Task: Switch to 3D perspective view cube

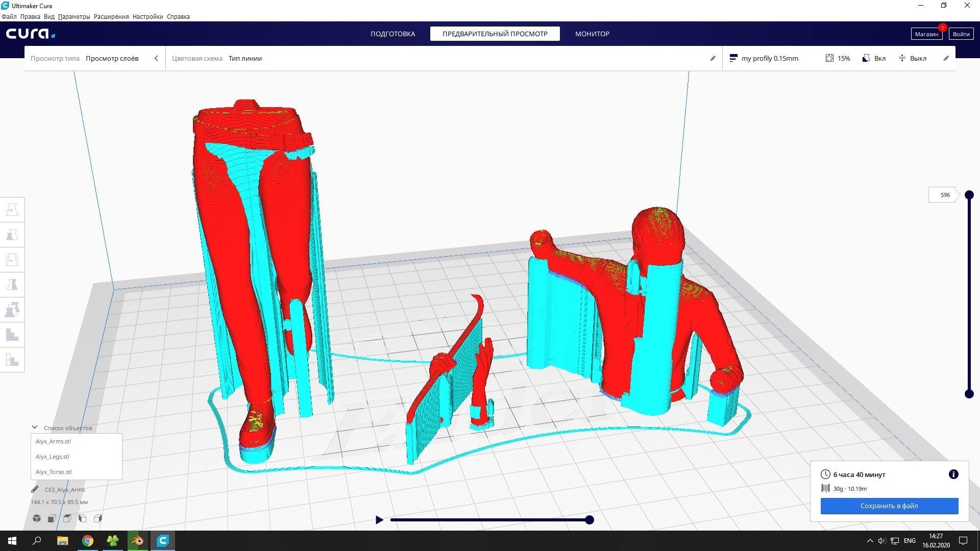Action: coord(37,518)
